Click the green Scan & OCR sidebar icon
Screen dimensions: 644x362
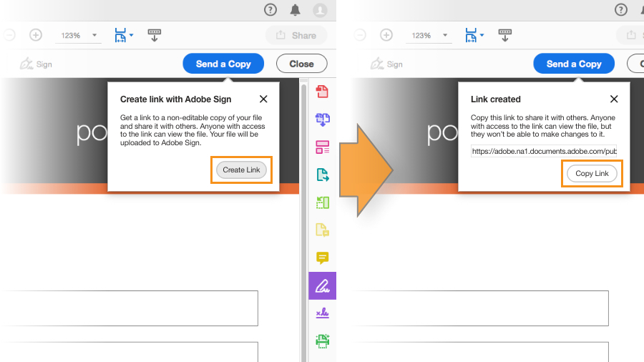(x=322, y=341)
